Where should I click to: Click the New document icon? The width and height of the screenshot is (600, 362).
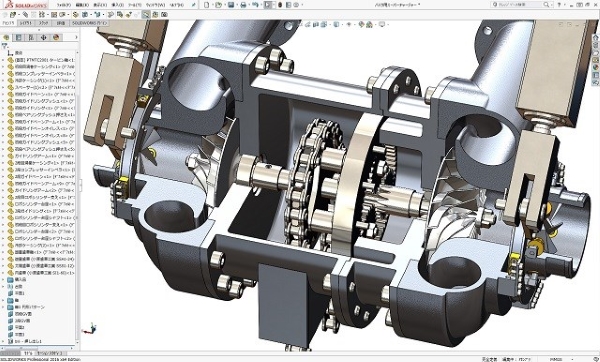pyautogui.click(x=207, y=5)
